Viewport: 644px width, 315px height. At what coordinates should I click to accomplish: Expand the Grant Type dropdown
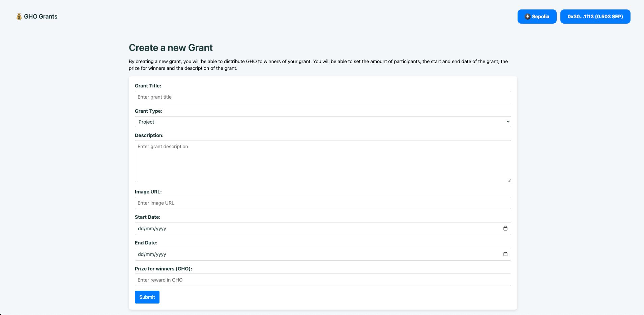[x=323, y=122]
